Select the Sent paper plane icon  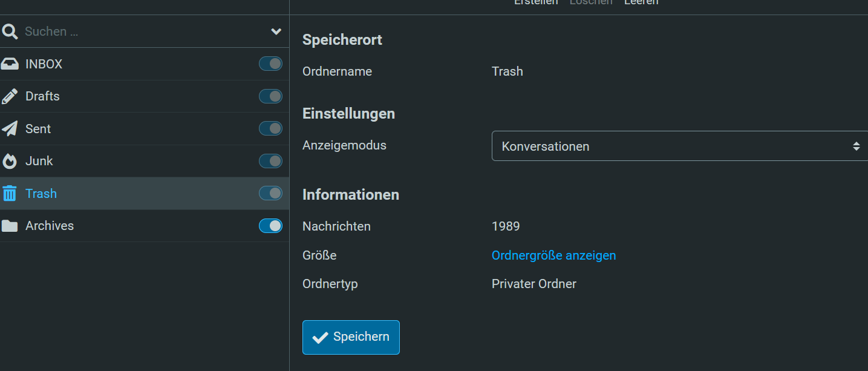[x=10, y=129]
